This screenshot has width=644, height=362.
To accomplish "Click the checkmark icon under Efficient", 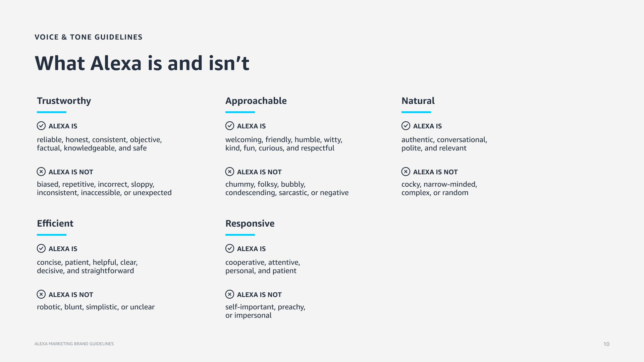I will (41, 248).
